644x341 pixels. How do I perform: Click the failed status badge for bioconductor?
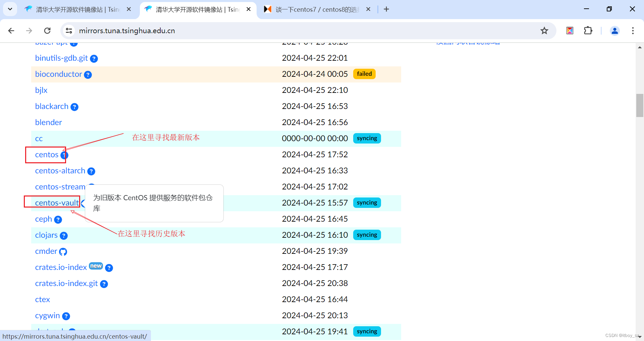click(364, 74)
